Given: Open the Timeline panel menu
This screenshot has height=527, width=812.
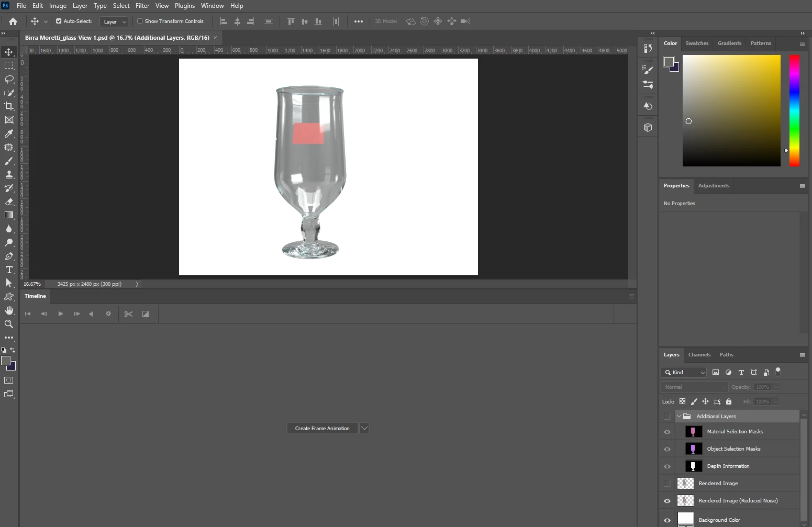Looking at the screenshot, I should click(x=631, y=296).
